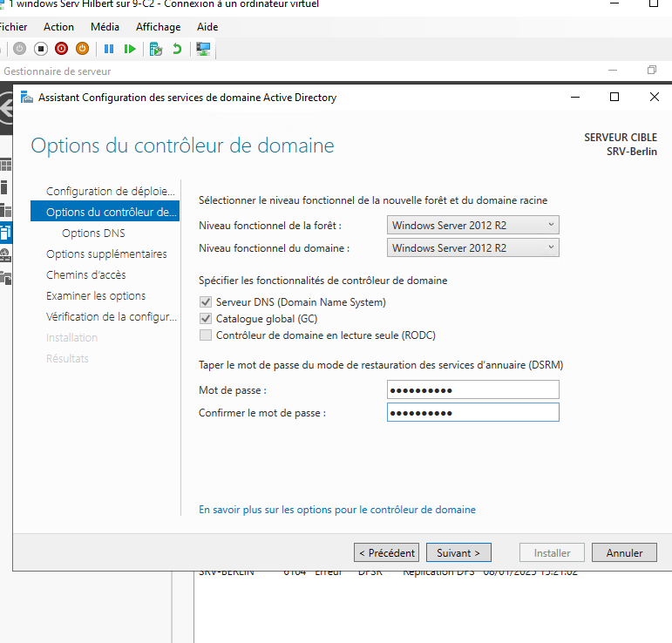
Task: Select Options supplémentaires in wizard steps
Action: tap(106, 254)
